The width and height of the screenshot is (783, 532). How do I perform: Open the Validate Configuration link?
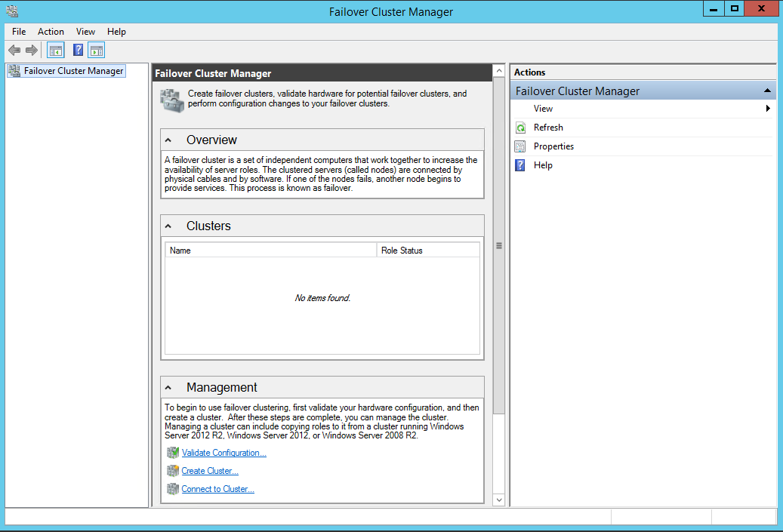[223, 453]
